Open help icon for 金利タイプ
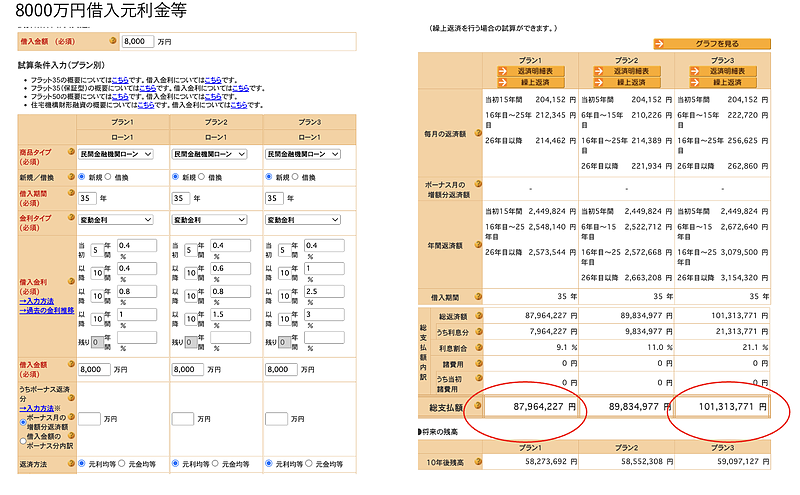 [x=71, y=219]
